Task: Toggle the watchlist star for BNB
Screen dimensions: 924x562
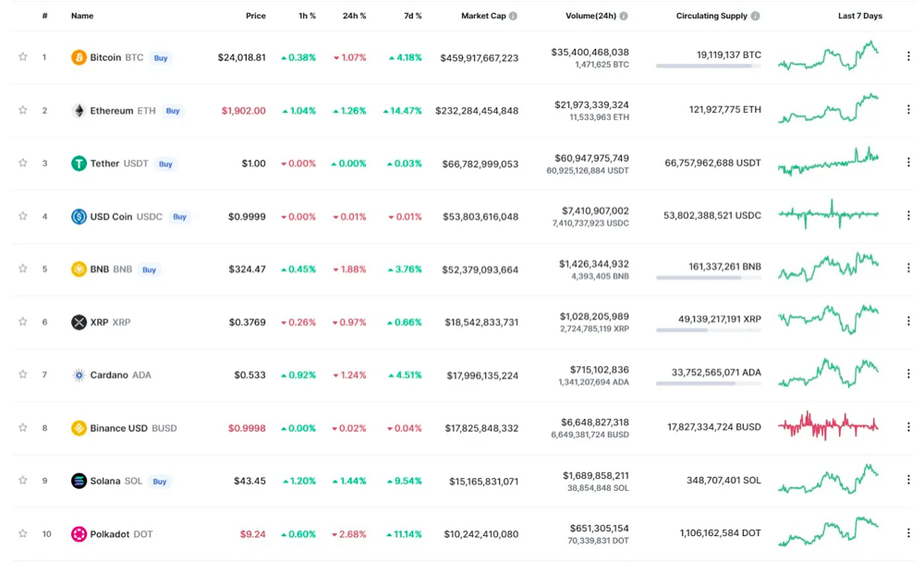Action: point(22,268)
